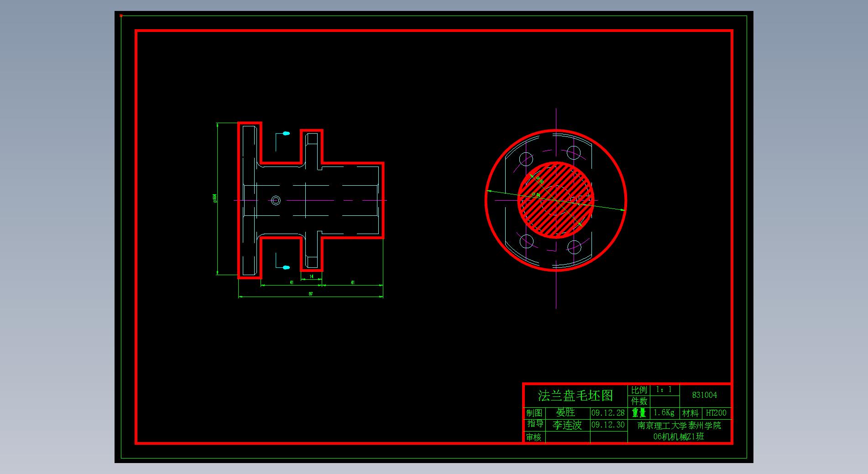868x474 pixels.
Task: Select the date 09.12.28
Action: (x=608, y=413)
